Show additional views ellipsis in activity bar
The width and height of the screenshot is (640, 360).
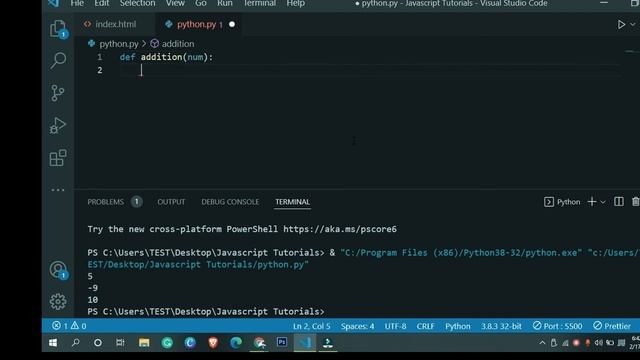tap(58, 190)
